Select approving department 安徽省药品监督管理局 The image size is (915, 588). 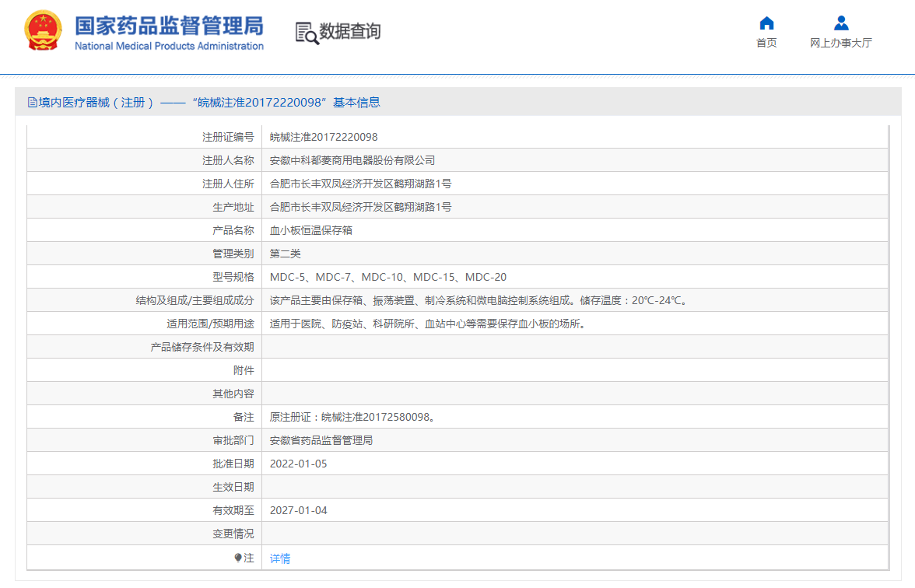pyautogui.click(x=321, y=440)
